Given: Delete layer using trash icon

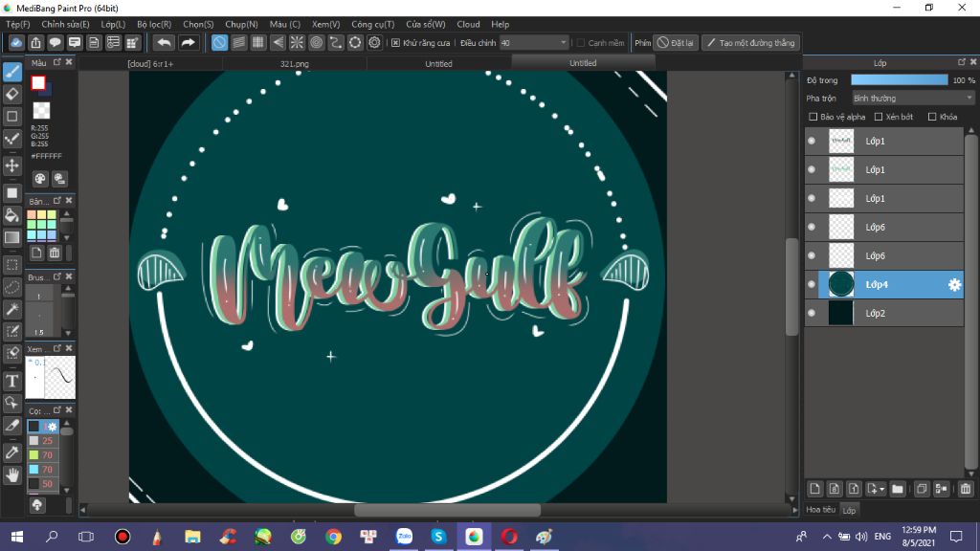Looking at the screenshot, I should 965,489.
